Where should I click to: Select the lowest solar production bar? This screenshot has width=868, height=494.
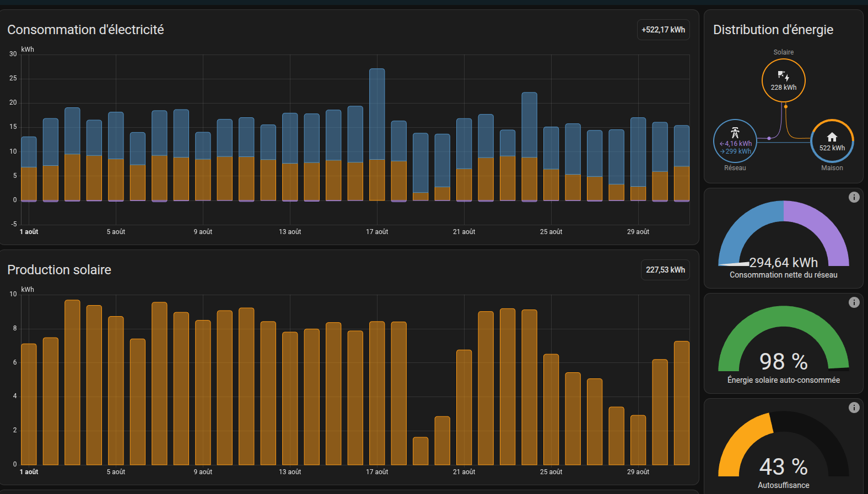point(420,450)
